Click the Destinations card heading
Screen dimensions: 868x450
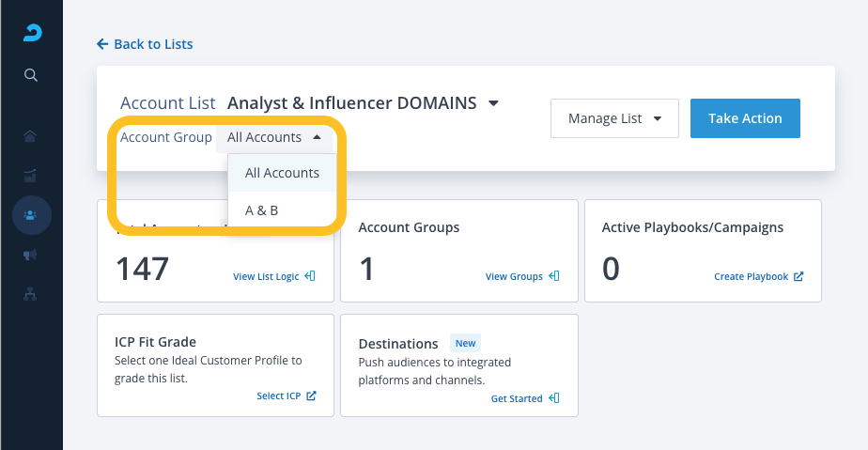[x=398, y=344]
